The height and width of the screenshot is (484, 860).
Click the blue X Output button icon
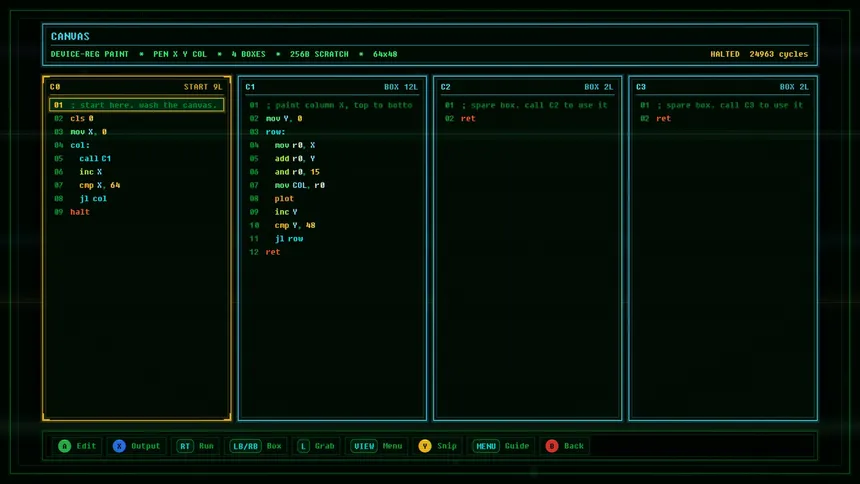[x=119, y=446]
